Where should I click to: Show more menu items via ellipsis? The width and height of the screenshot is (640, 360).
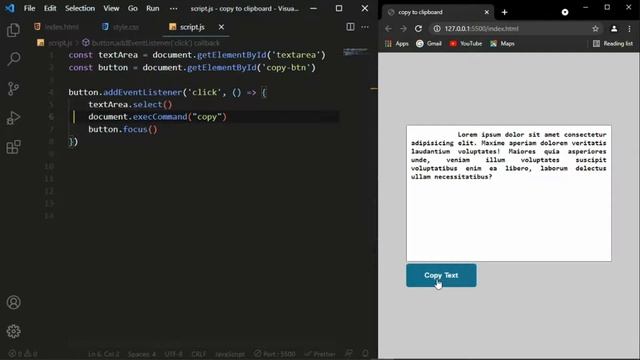point(173,8)
